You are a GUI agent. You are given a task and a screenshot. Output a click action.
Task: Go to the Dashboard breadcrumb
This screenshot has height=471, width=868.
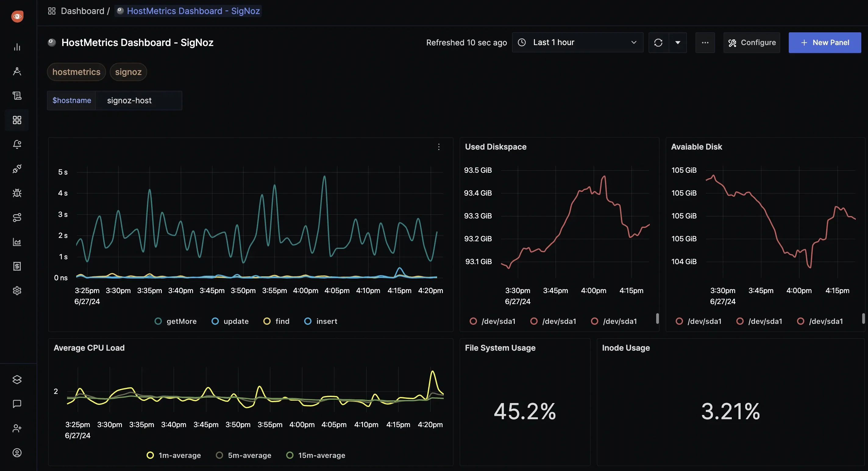pos(83,11)
